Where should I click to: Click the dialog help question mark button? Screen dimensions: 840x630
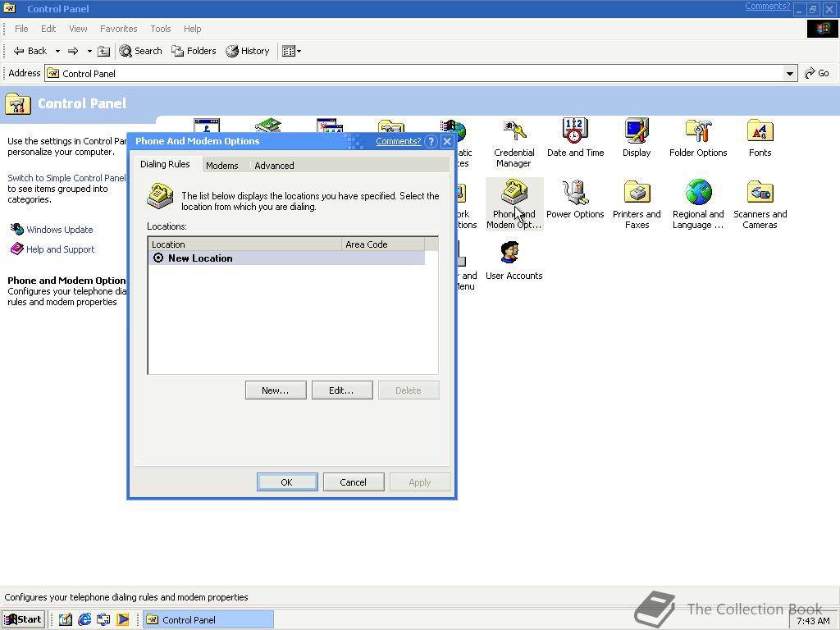tap(431, 141)
